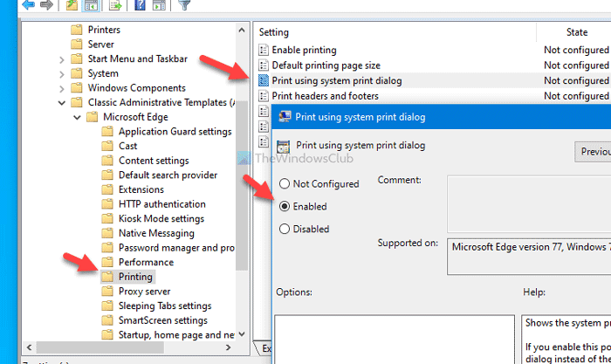Click the vertical tree scrollbar thumb
The width and height of the screenshot is (611, 364).
click(242, 186)
